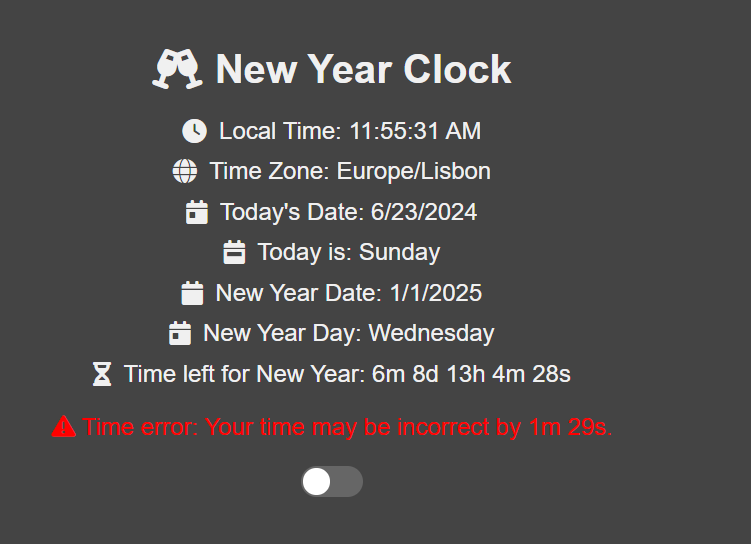Click the clock icon beside Local Time
Viewport: 751px width, 544px height.
pos(194,131)
